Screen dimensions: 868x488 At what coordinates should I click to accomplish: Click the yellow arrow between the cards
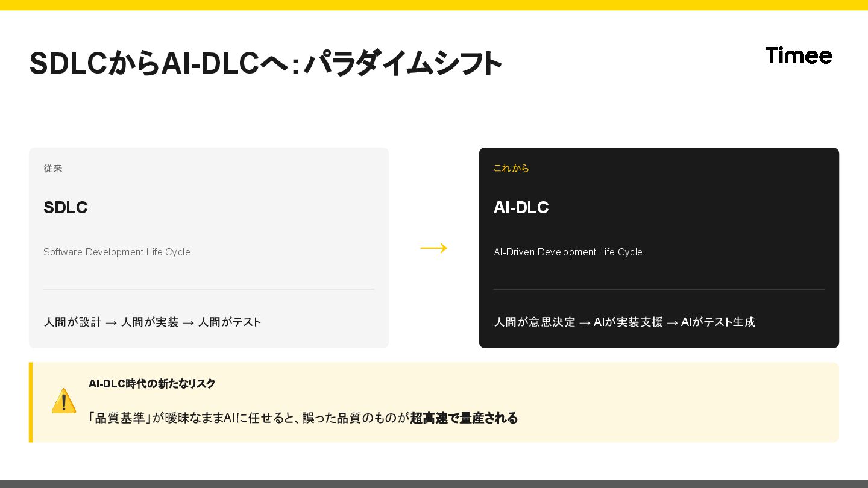coord(434,248)
